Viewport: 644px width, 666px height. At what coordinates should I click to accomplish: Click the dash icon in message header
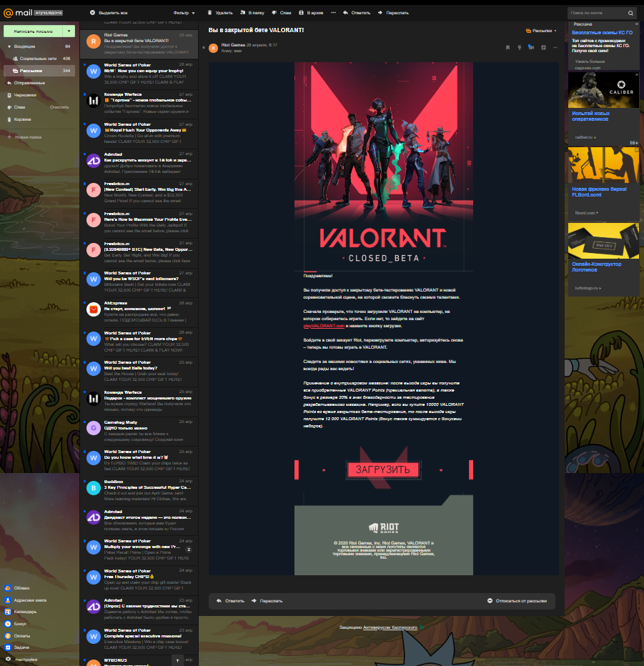pyautogui.click(x=555, y=48)
